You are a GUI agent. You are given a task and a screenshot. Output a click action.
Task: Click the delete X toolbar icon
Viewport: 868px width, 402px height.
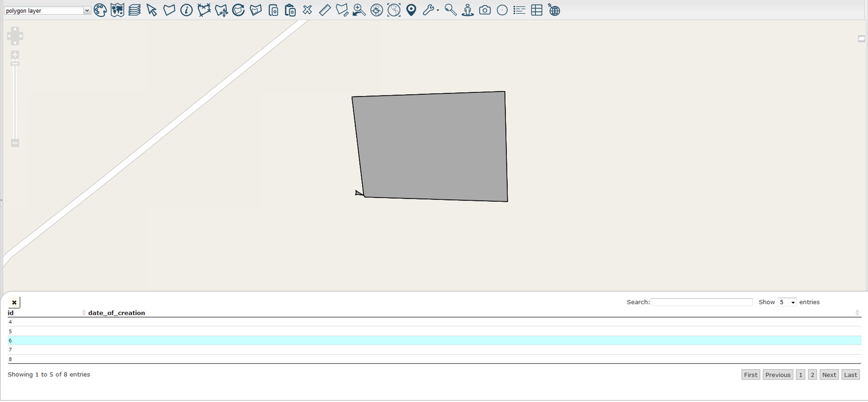[x=308, y=10]
